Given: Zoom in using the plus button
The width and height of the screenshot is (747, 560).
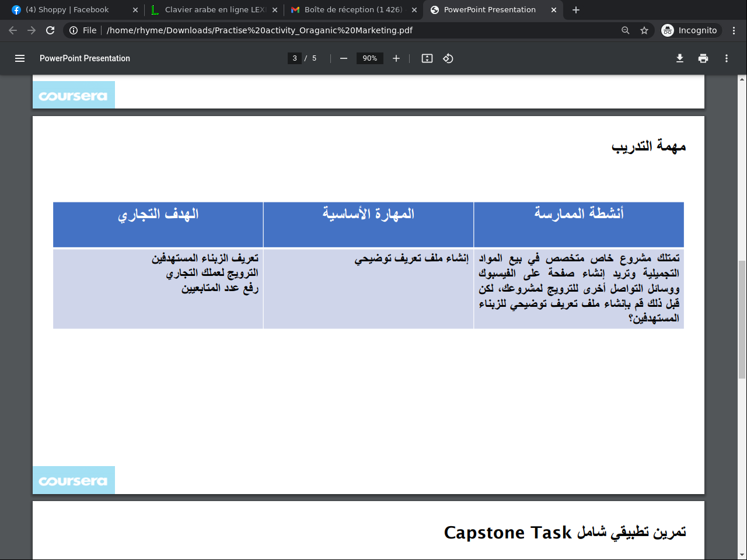Looking at the screenshot, I should [396, 58].
